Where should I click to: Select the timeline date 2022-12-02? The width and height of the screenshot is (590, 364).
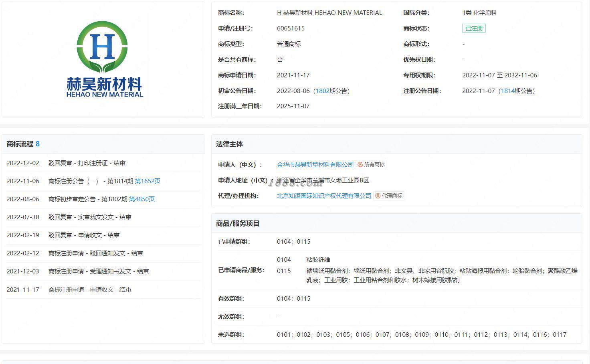click(23, 163)
